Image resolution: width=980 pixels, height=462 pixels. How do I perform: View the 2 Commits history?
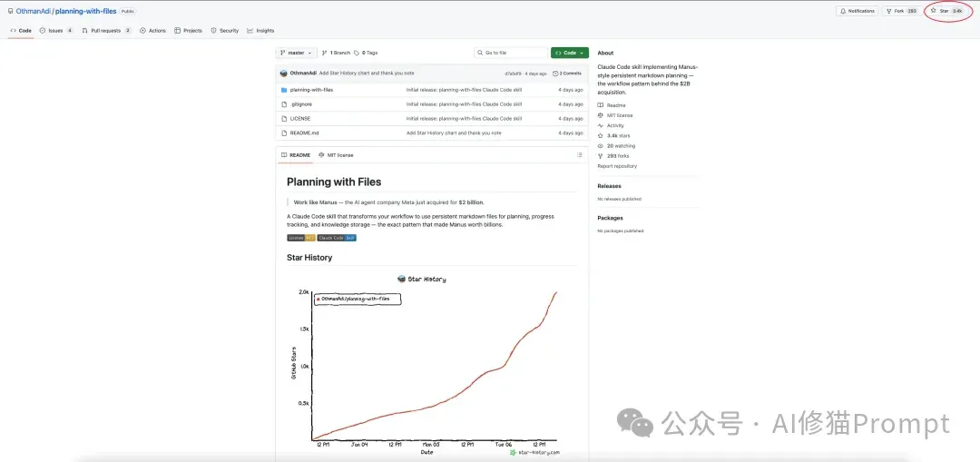click(567, 74)
